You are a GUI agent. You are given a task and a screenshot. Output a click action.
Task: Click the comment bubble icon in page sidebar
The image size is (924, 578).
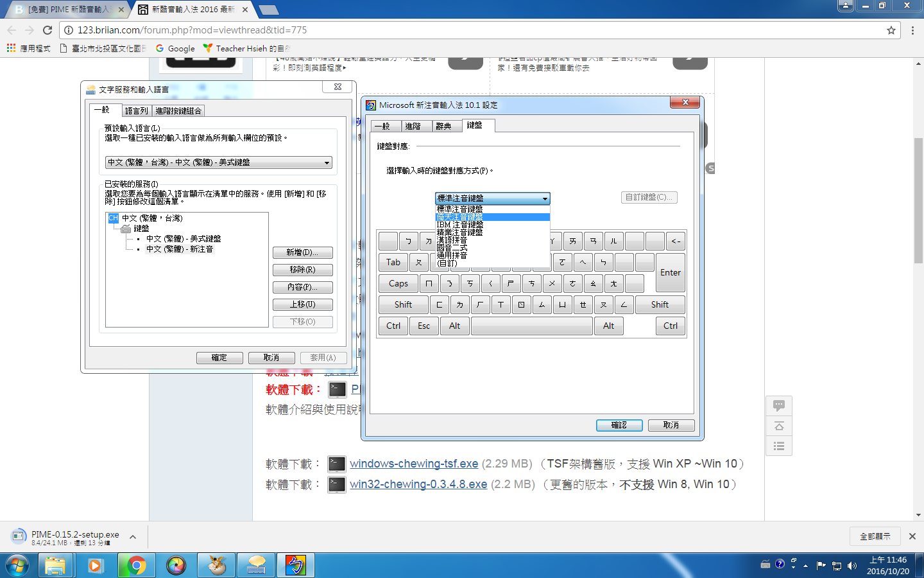[779, 406]
